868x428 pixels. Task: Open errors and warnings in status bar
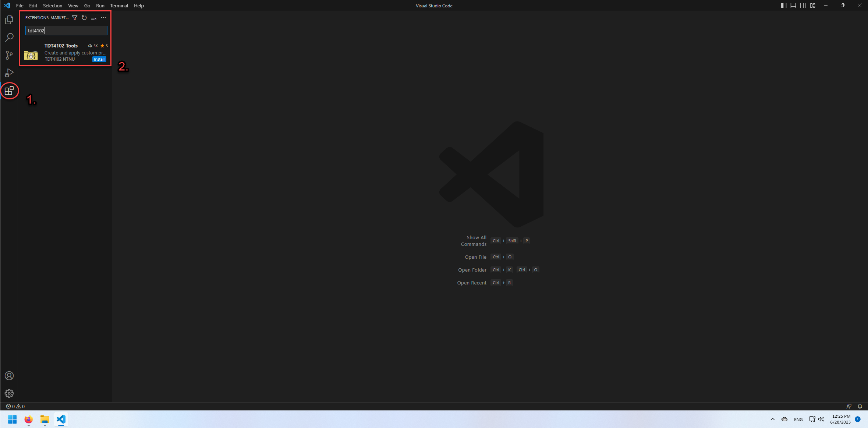point(15,406)
